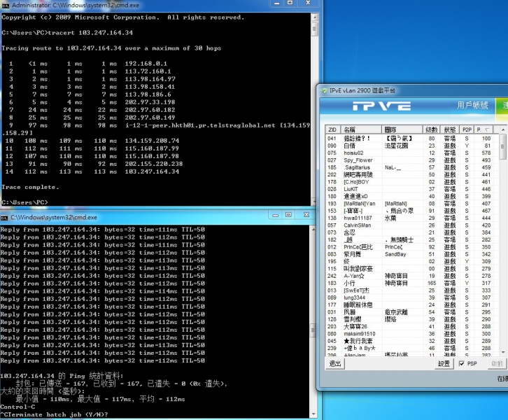The image size is (508, 420).
Task: Click the IPvE app icon in title bar
Action: click(323, 90)
